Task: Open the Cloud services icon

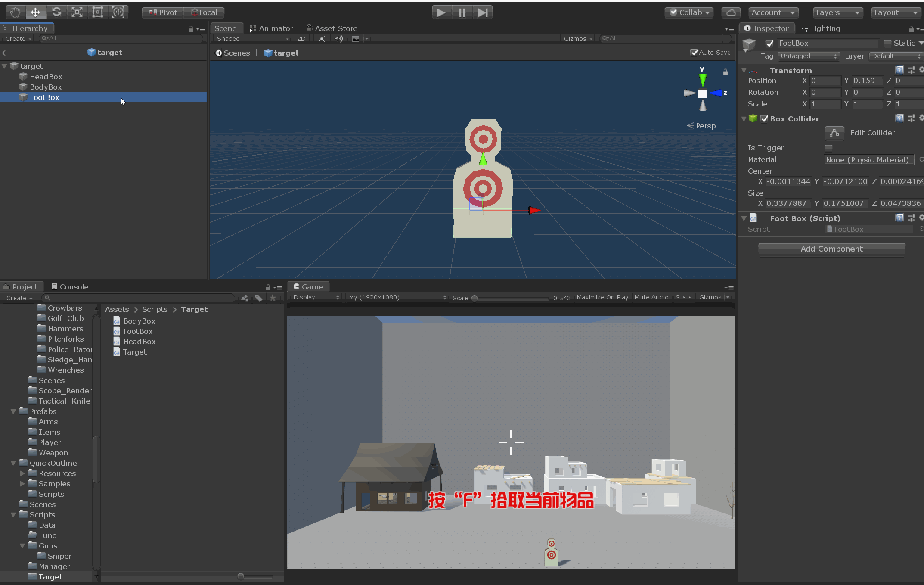Action: [x=731, y=12]
